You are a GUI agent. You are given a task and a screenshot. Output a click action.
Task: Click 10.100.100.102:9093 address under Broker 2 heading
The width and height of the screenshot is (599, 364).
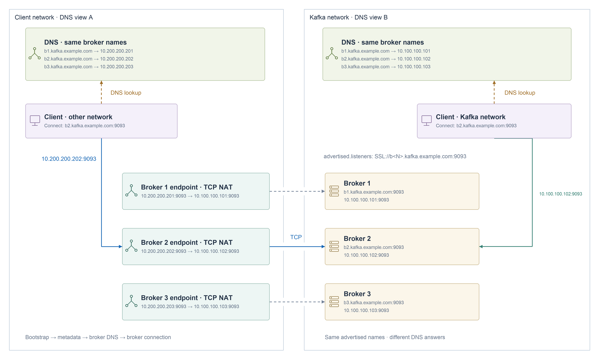(x=366, y=255)
